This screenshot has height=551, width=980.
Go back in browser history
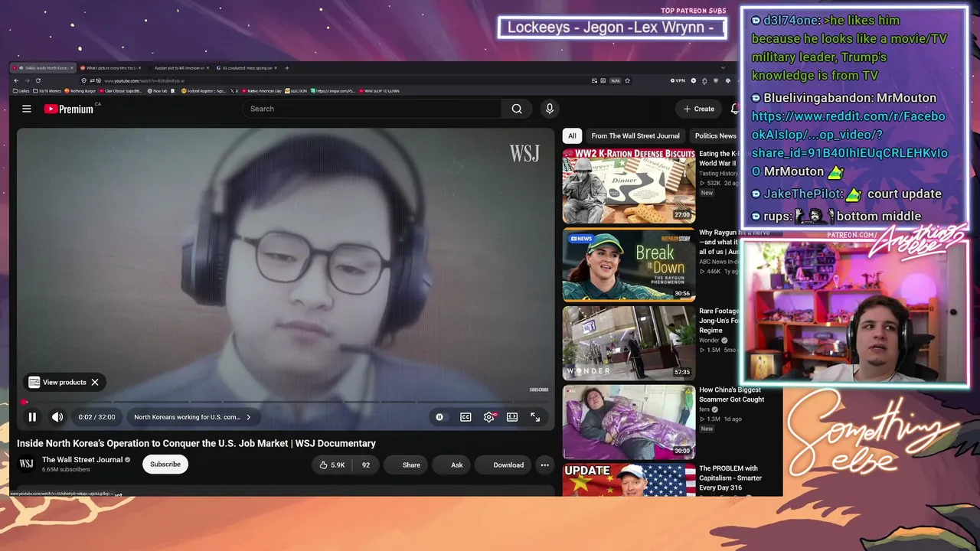pos(16,80)
